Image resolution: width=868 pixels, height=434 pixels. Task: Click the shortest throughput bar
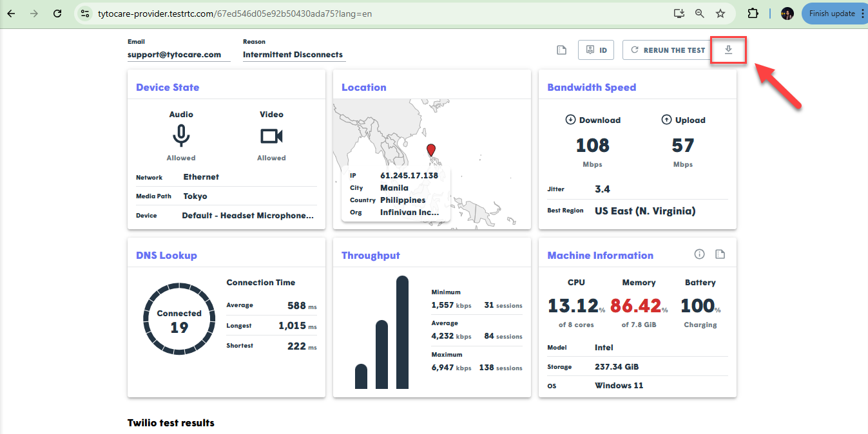tap(361, 377)
